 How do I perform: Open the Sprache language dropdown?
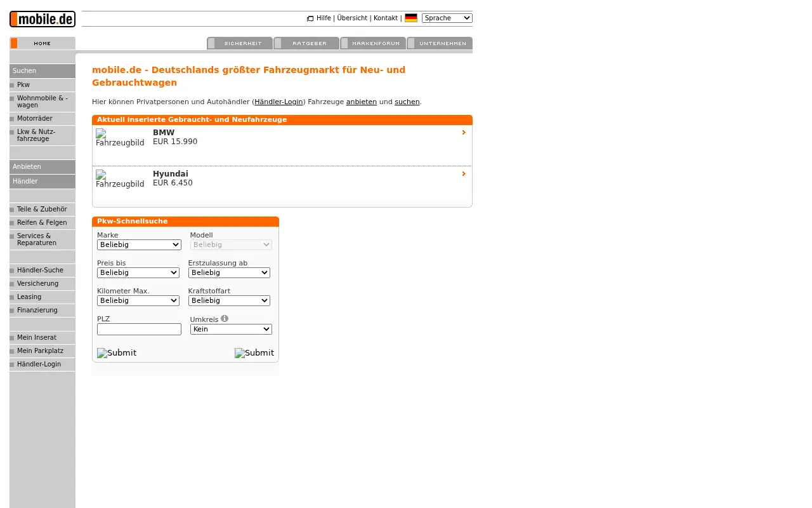pyautogui.click(x=447, y=18)
